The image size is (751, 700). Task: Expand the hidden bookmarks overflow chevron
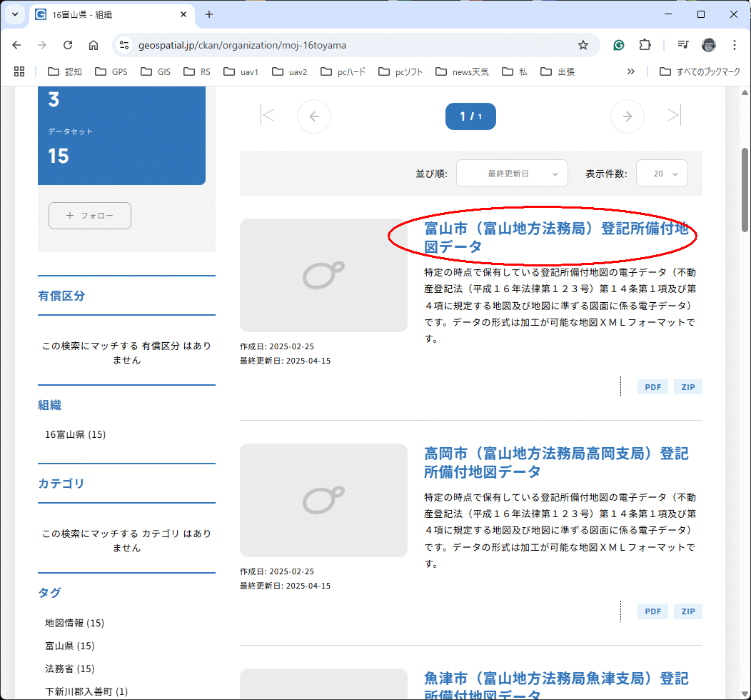point(630,71)
